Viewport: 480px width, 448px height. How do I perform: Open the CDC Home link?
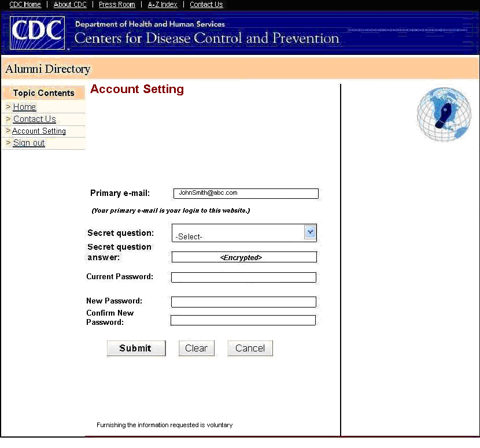[25, 5]
